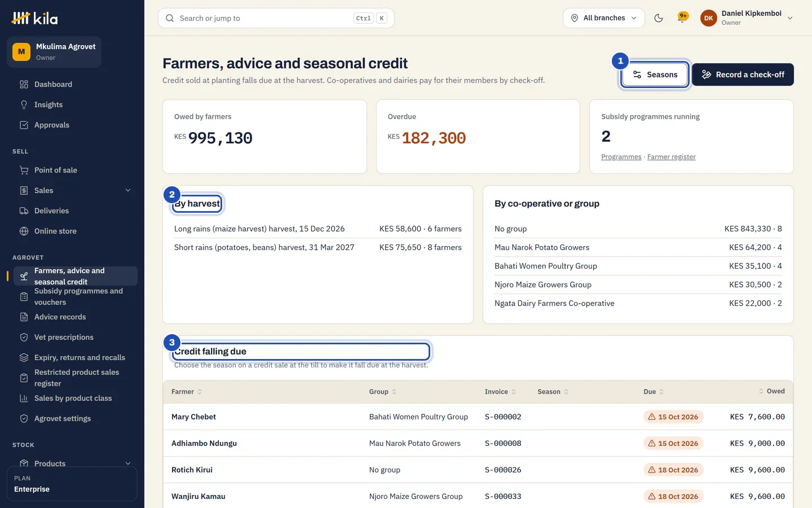Screen dimensions: 812x508
Task: Click the search magnifier icon
Action: 170,18
